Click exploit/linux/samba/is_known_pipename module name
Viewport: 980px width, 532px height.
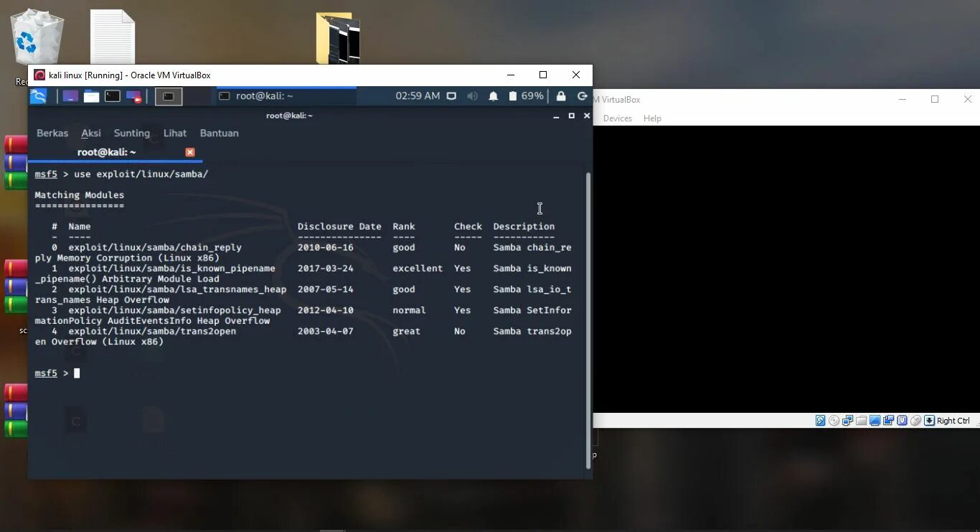click(171, 268)
